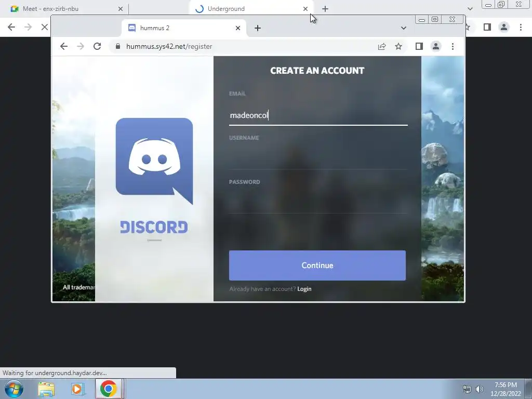The height and width of the screenshot is (399, 532).
Task: Click the share icon in hummus address bar
Action: tap(382, 46)
